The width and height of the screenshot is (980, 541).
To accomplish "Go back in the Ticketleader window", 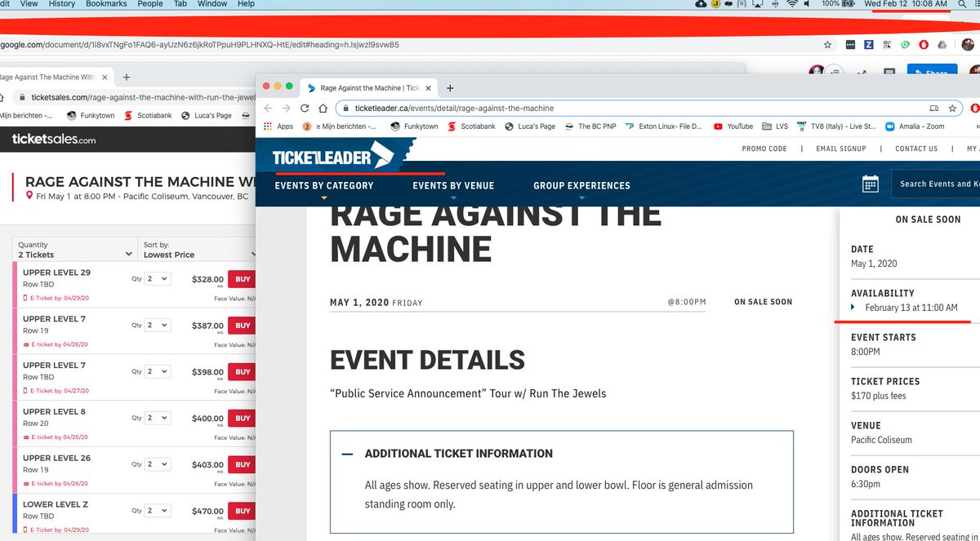I will click(x=267, y=108).
